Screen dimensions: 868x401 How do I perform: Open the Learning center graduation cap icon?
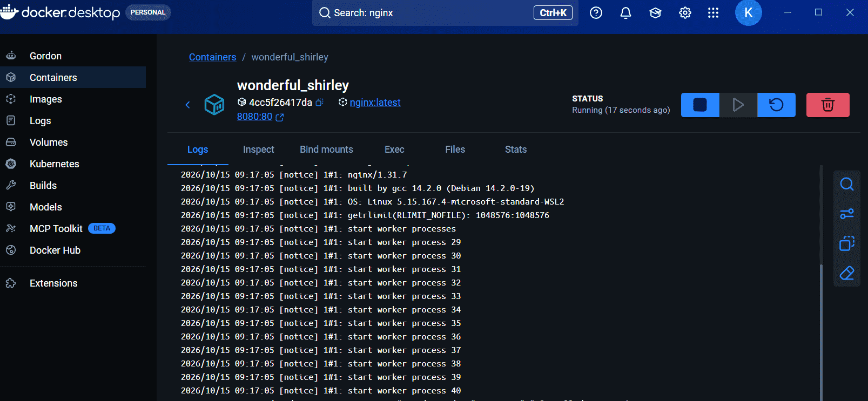pyautogui.click(x=655, y=13)
